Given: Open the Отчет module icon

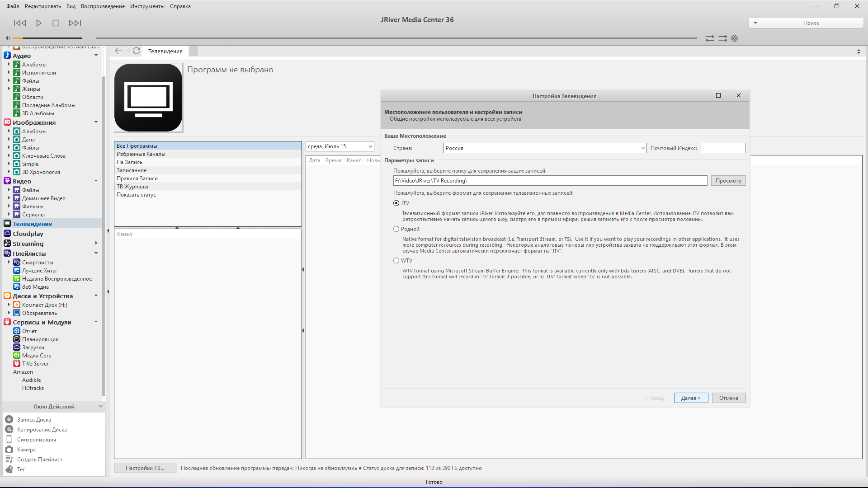Looking at the screenshot, I should click(x=17, y=331).
